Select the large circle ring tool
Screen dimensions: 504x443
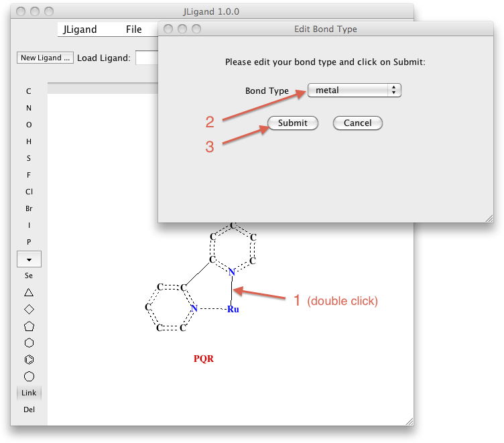pos(29,377)
